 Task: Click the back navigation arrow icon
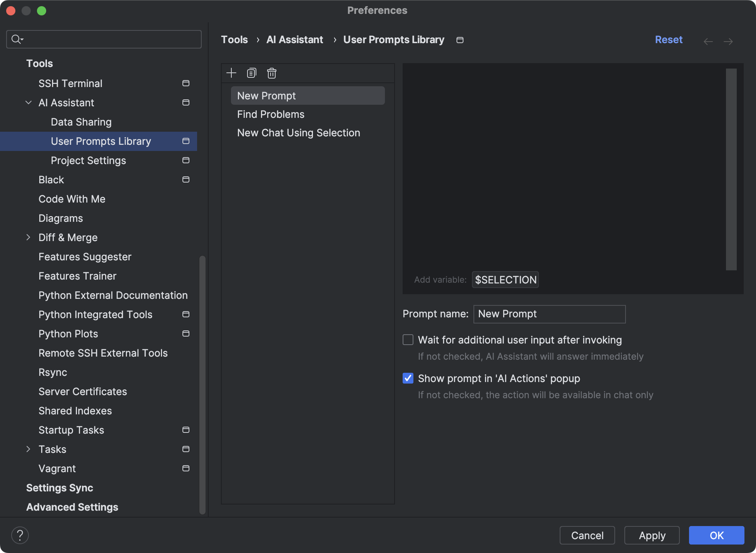pos(708,41)
